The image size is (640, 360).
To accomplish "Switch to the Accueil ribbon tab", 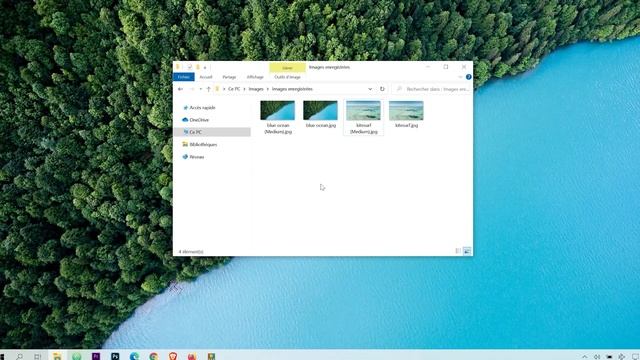I will pyautogui.click(x=206, y=77).
